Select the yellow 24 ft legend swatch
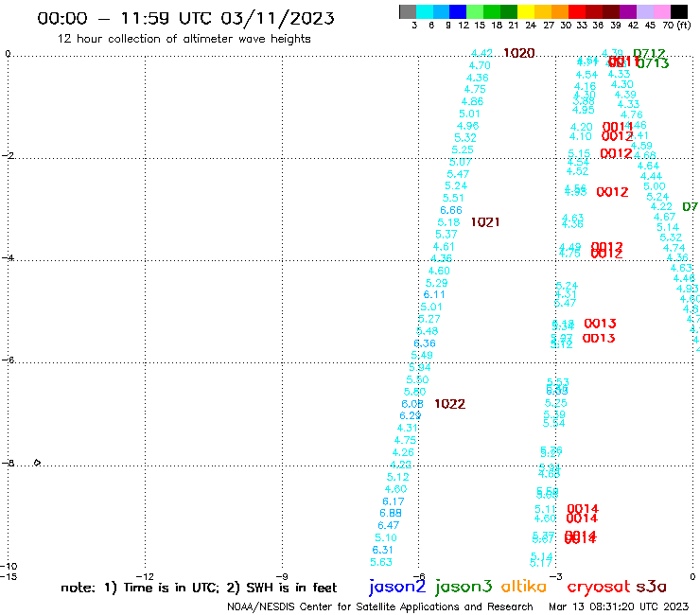Image resolution: width=700 pixels, height=615 pixels. click(526, 12)
